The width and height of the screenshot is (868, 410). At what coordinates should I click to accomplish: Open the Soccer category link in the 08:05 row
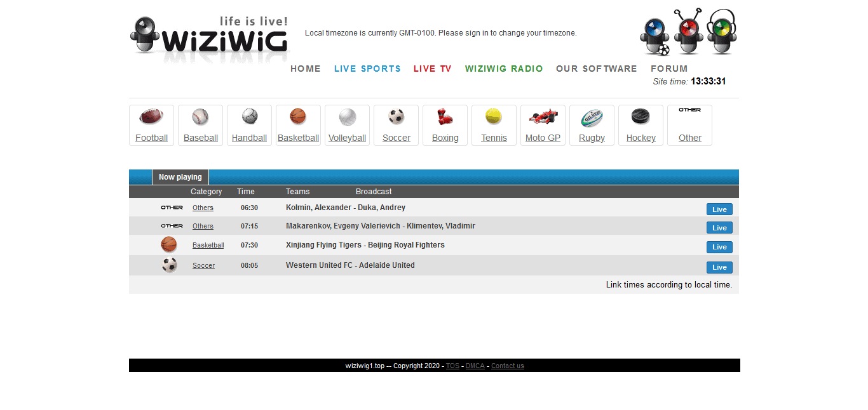coord(203,266)
